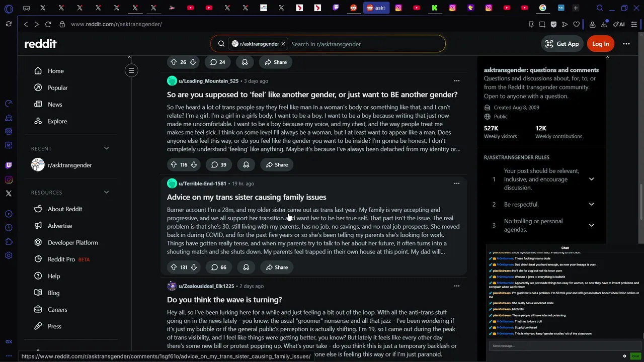Take a snapshot with browser toolbar icon
644x362 pixels.
(x=542, y=24)
